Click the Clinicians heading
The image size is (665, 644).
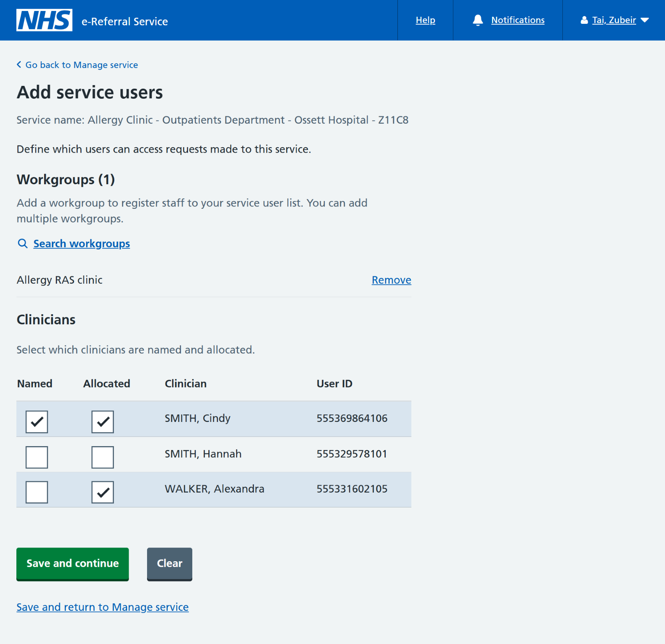46,320
